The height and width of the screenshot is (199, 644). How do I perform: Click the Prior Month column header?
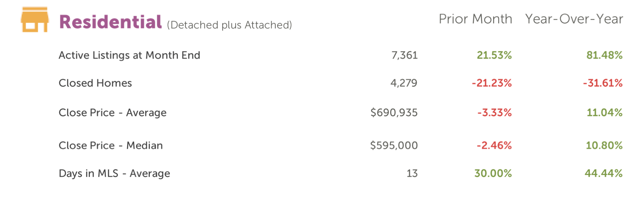click(475, 19)
